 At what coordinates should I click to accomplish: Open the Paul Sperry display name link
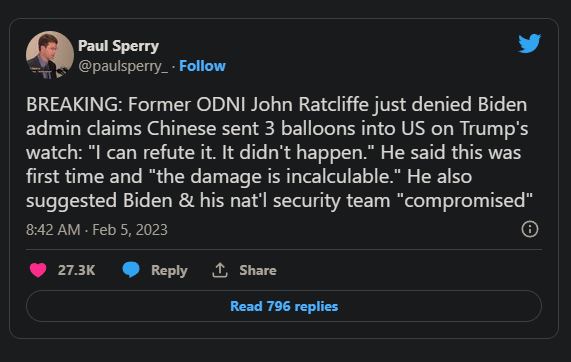(118, 46)
